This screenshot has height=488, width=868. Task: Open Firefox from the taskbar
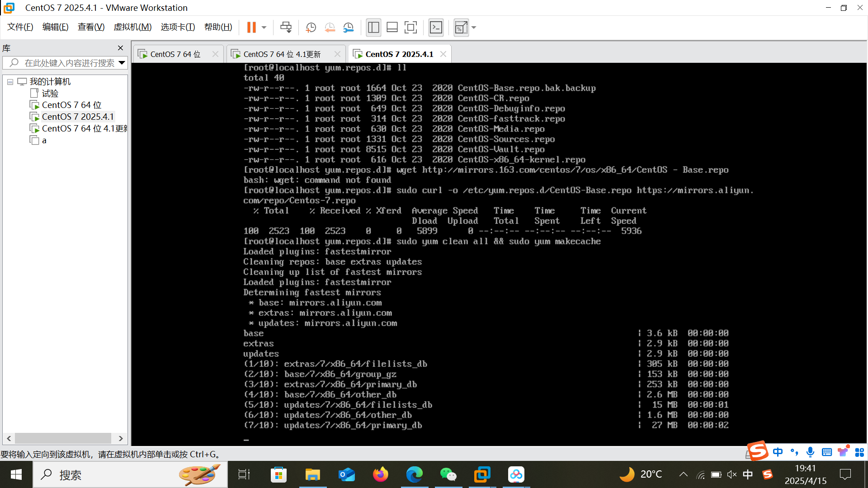[x=380, y=474]
